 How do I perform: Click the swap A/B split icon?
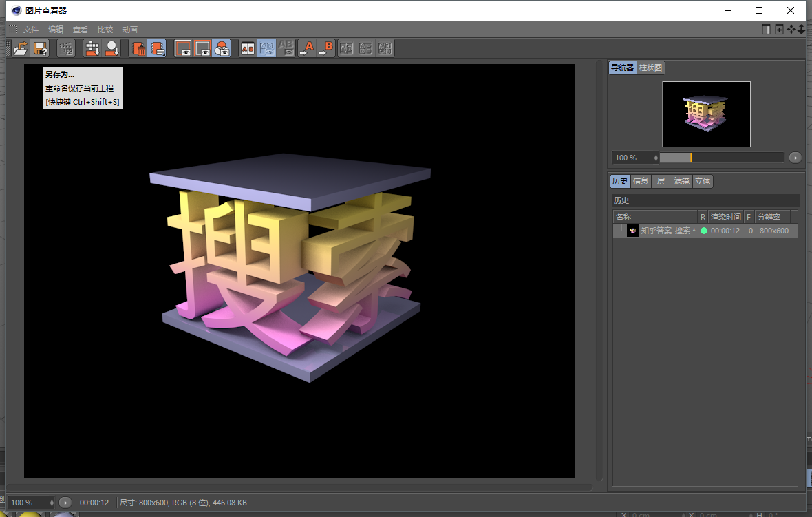tap(346, 48)
